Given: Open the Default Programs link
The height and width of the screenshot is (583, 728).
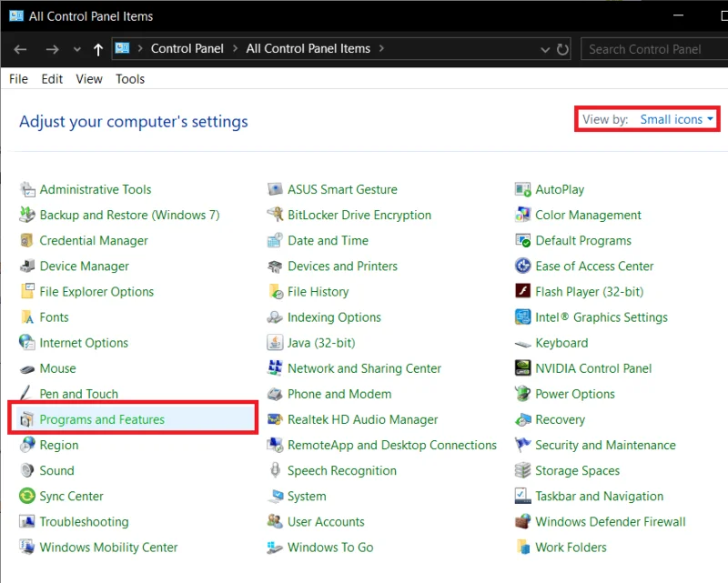Looking at the screenshot, I should [x=583, y=240].
